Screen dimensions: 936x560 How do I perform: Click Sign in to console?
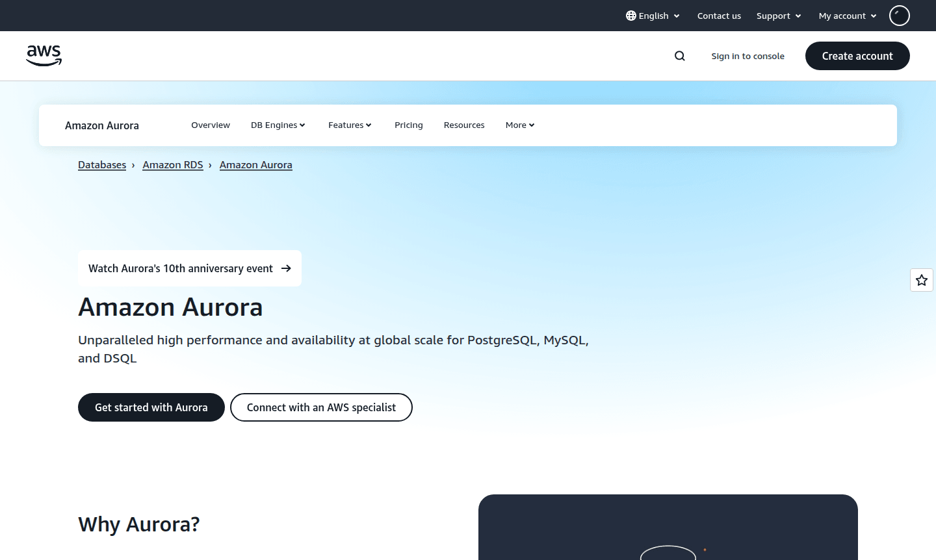coord(747,56)
